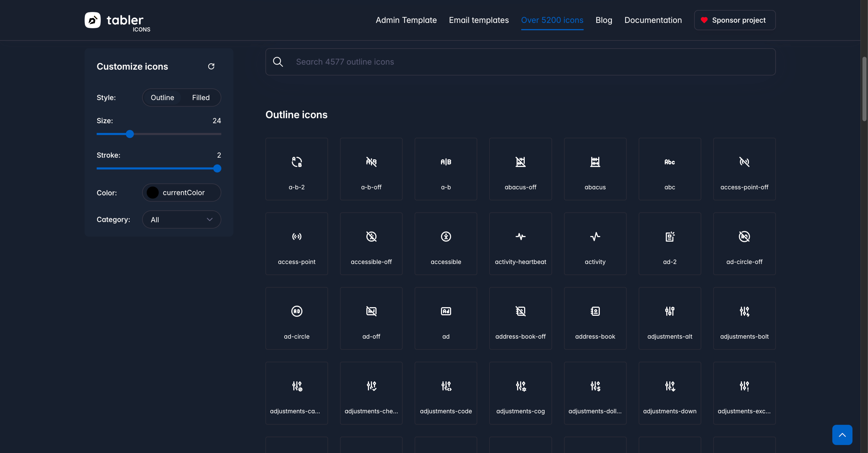Viewport: 868px width, 453px height.
Task: Select the adjustments-bolt icon
Action: click(744, 318)
